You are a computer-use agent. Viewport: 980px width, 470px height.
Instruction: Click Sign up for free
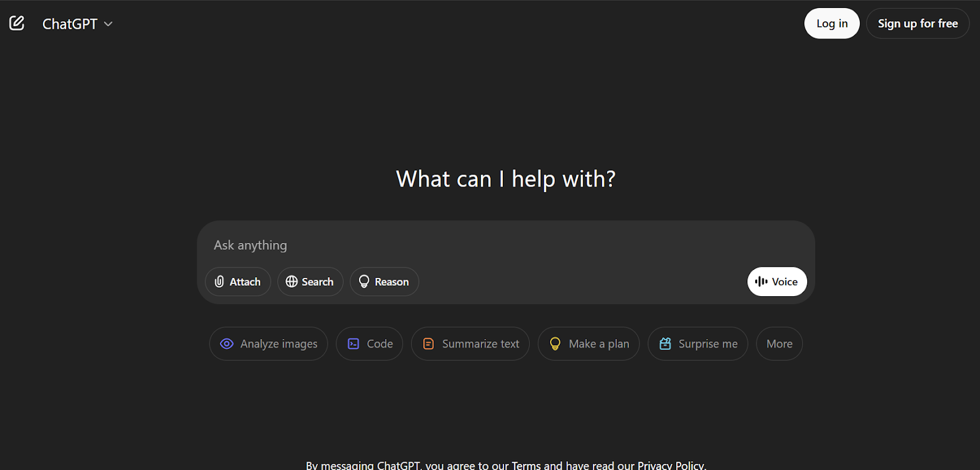[x=918, y=23]
